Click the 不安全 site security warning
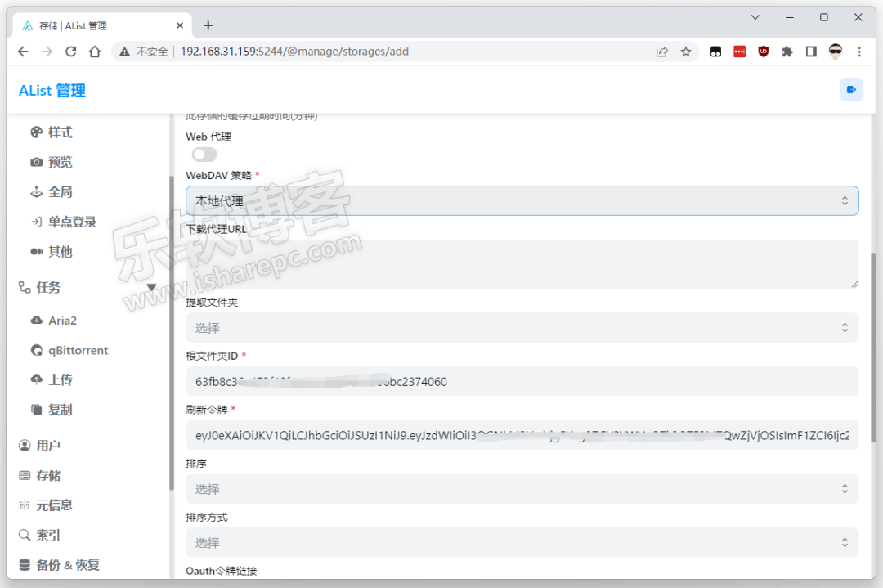 click(x=144, y=52)
